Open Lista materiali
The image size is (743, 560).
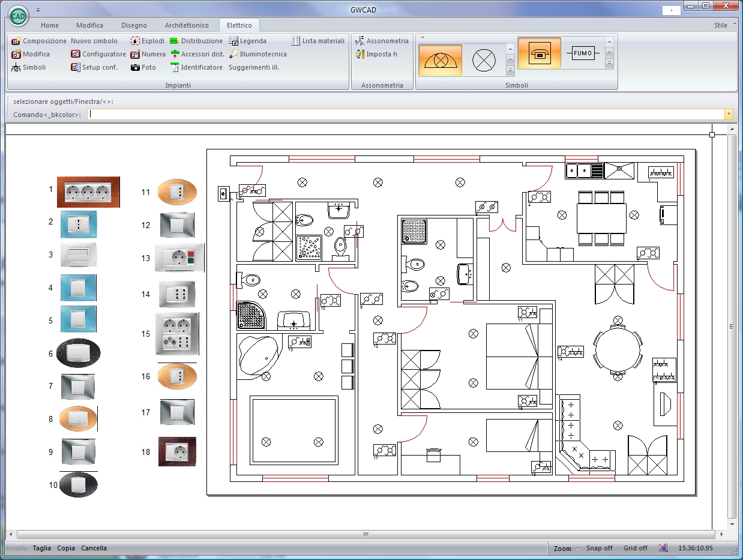[x=296, y=41]
